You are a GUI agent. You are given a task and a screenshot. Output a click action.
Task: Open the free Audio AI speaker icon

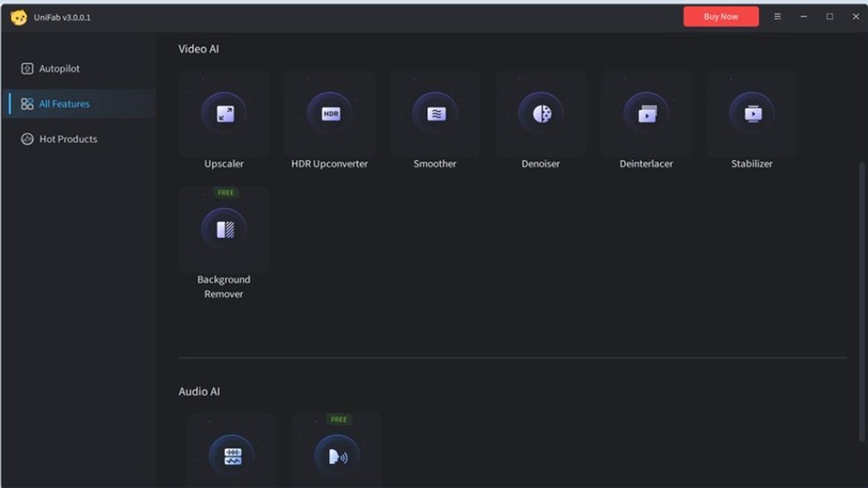(x=338, y=457)
